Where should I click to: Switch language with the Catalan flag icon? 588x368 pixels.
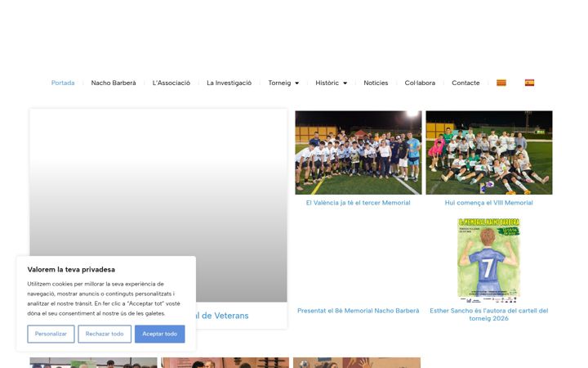pos(501,83)
